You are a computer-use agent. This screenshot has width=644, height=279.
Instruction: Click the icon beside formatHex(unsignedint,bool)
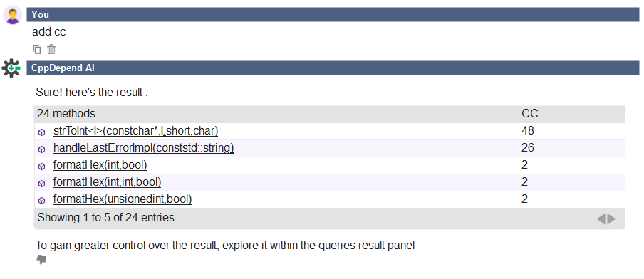coord(41,201)
